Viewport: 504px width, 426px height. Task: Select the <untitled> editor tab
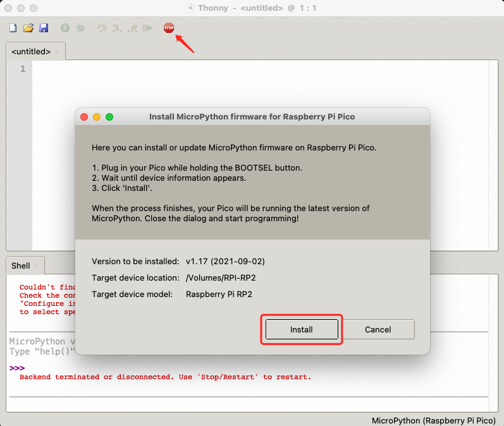coord(31,51)
